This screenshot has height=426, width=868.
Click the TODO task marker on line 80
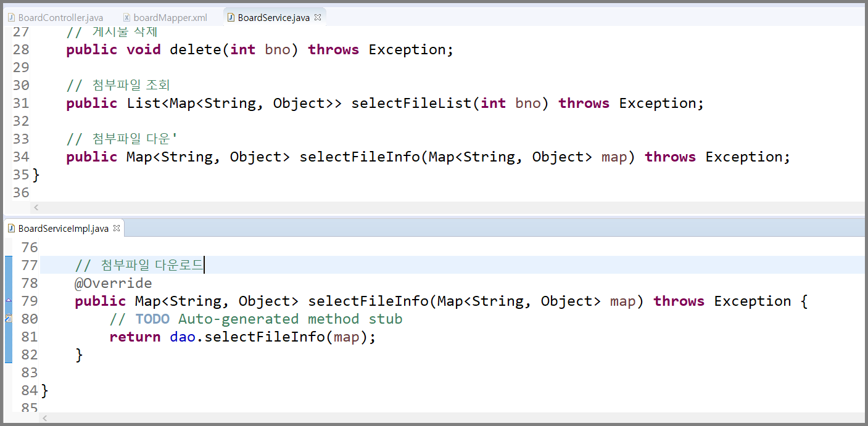(x=9, y=319)
